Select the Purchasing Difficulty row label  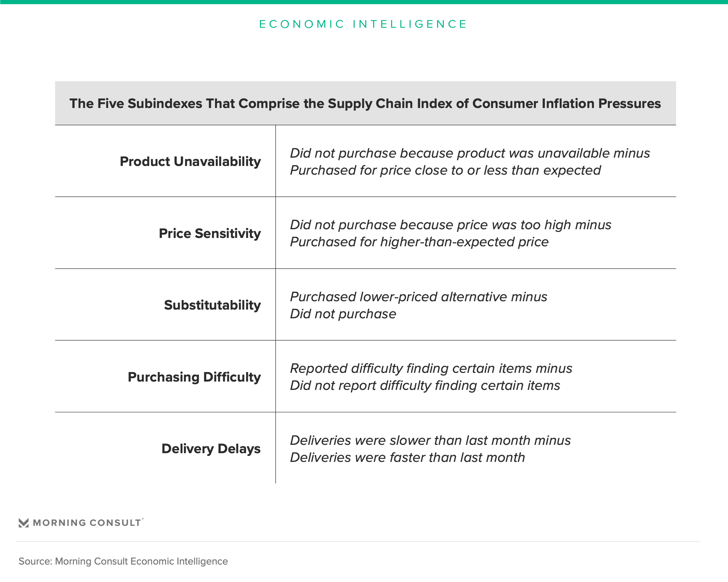pyautogui.click(x=194, y=377)
